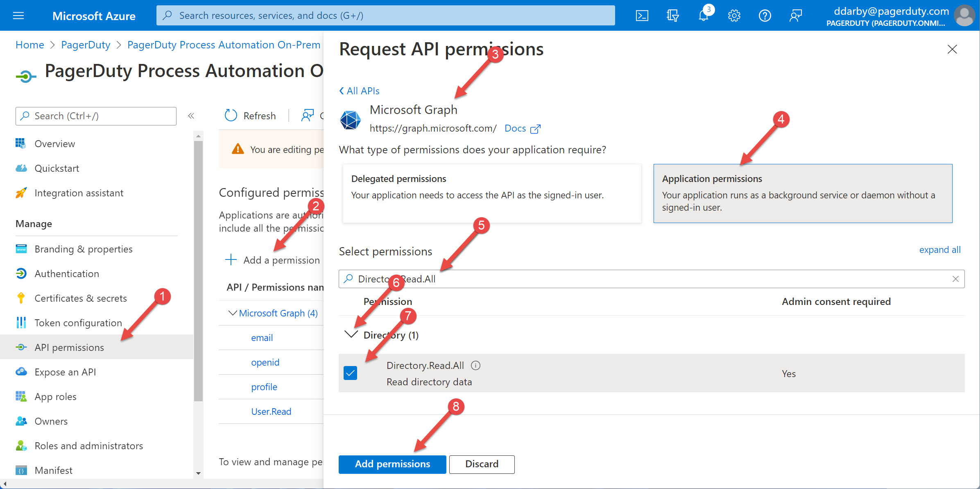Click the Owners people icon

click(x=21, y=421)
